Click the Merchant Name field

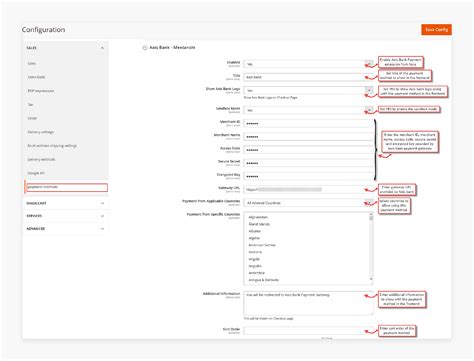point(308,137)
